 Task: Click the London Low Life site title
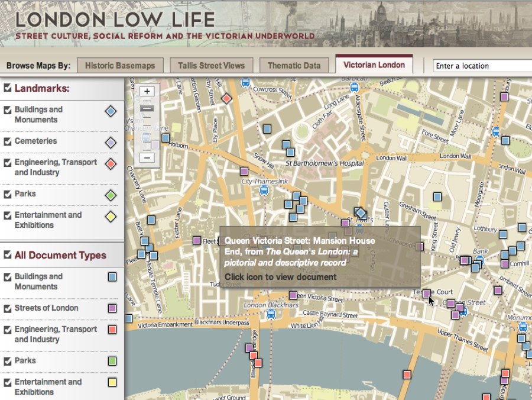pos(115,20)
